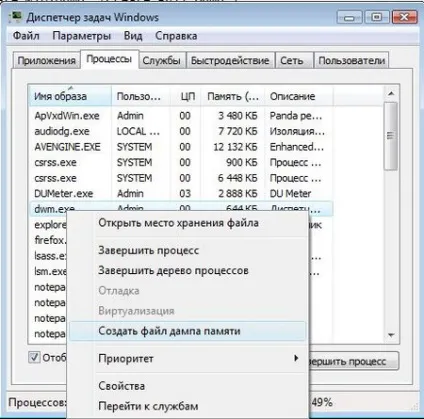Maximize the Task Manager window
The width and height of the screenshot is (424, 419).
click(x=377, y=17)
